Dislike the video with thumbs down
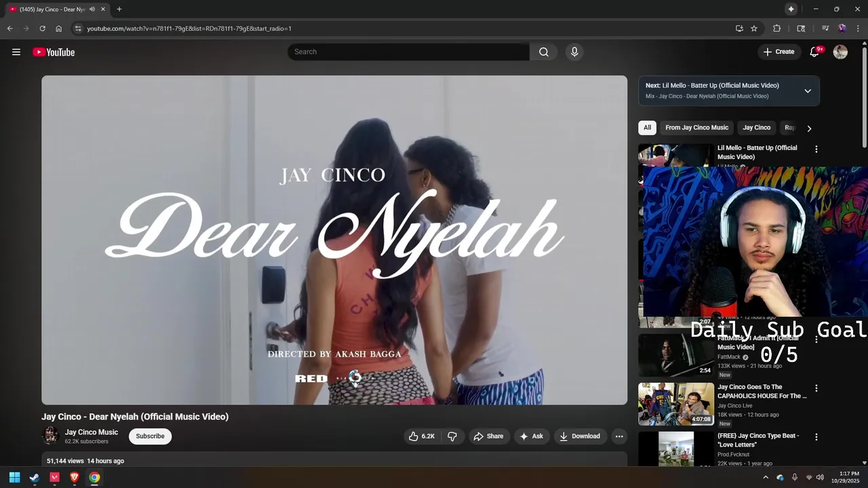 coord(452,436)
